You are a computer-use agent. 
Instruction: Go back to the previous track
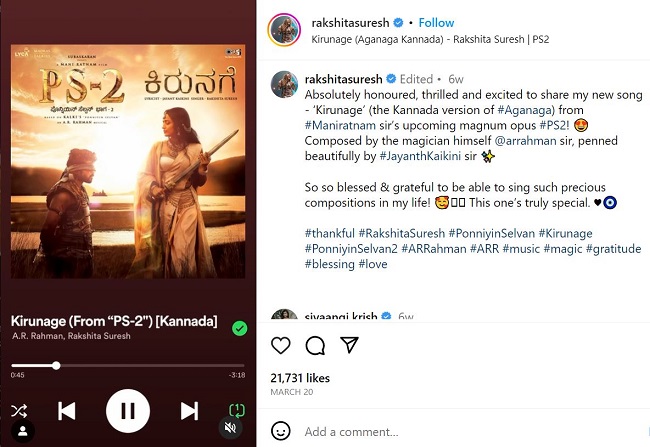(x=67, y=410)
